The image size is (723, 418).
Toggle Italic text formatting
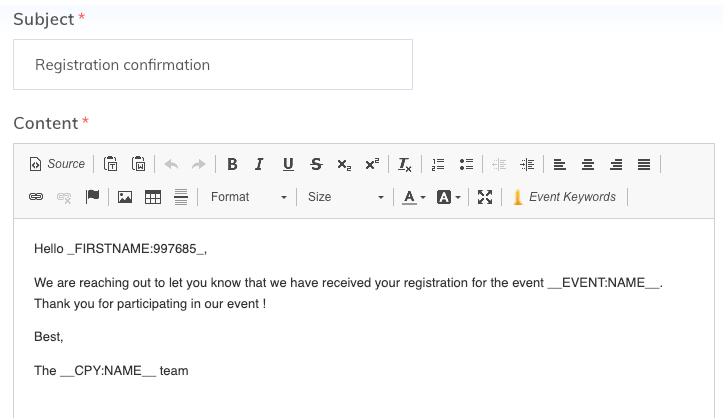coord(260,164)
